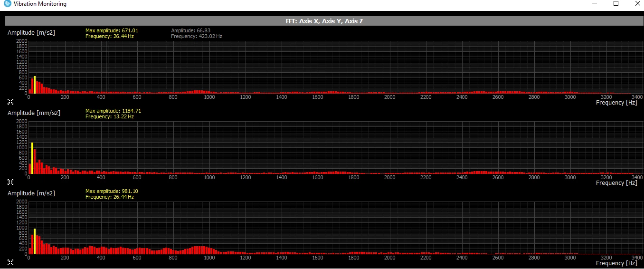
Task: Click the fit-view icon below the Axis Z chart
Action: (10, 262)
